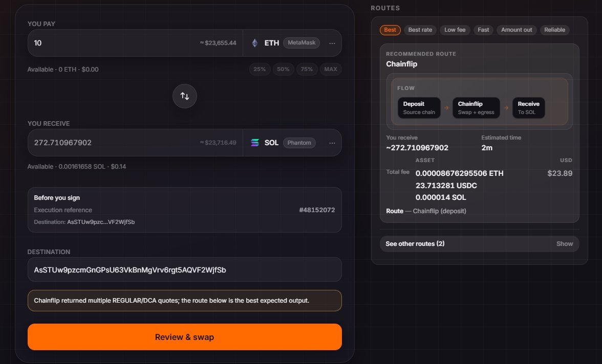
Task: Click the shortened destination AsSTUw9pzc...VF2WjfSb
Action: pos(101,222)
